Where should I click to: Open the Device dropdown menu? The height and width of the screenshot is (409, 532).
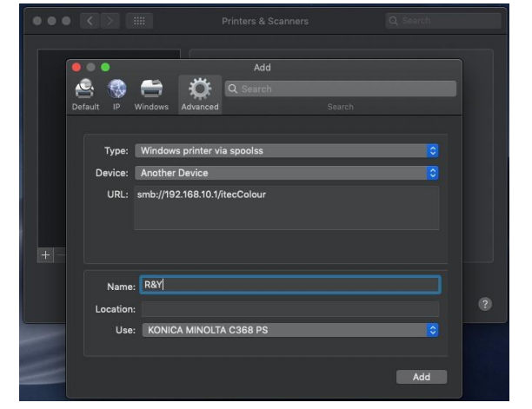[x=287, y=173]
